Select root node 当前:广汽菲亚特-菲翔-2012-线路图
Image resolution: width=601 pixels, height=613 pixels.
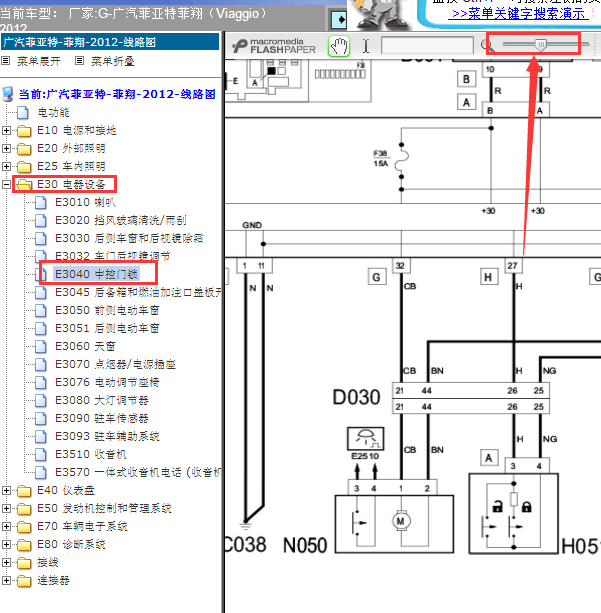[x=117, y=94]
